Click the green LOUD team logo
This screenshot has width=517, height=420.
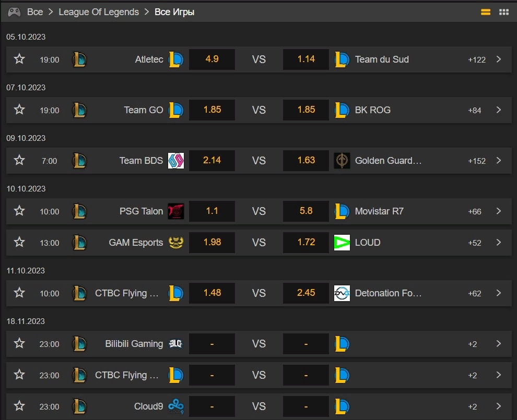pyautogui.click(x=342, y=243)
